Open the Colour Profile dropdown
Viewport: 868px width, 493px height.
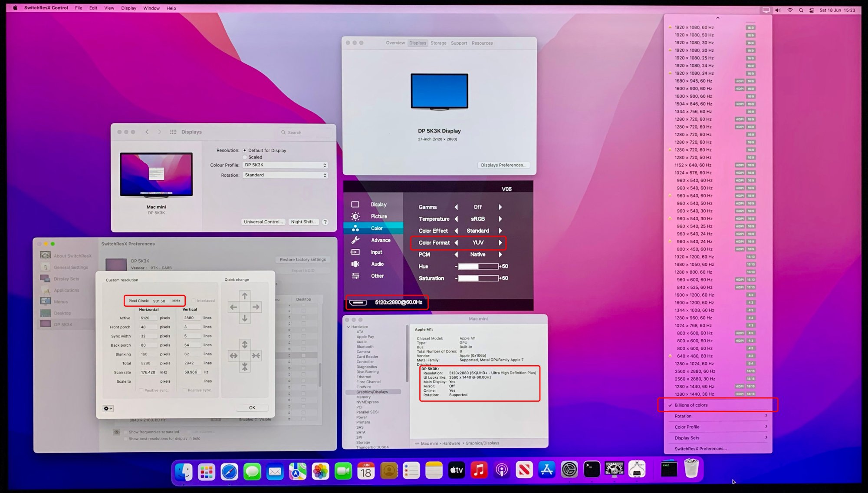tap(285, 165)
